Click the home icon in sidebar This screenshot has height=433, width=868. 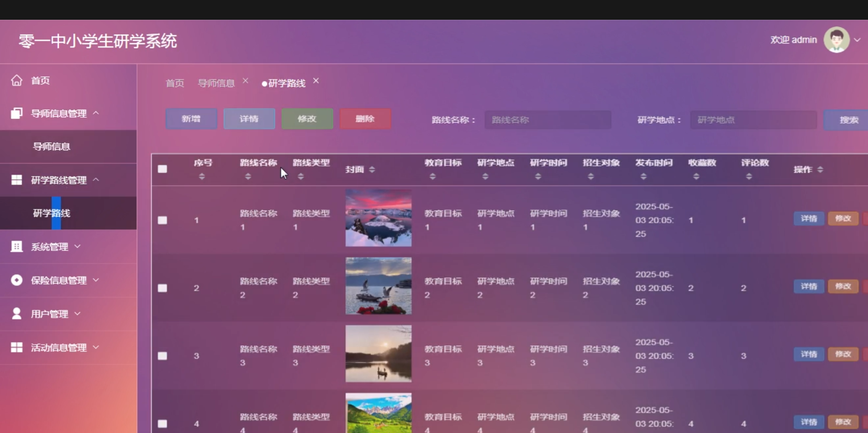16,80
